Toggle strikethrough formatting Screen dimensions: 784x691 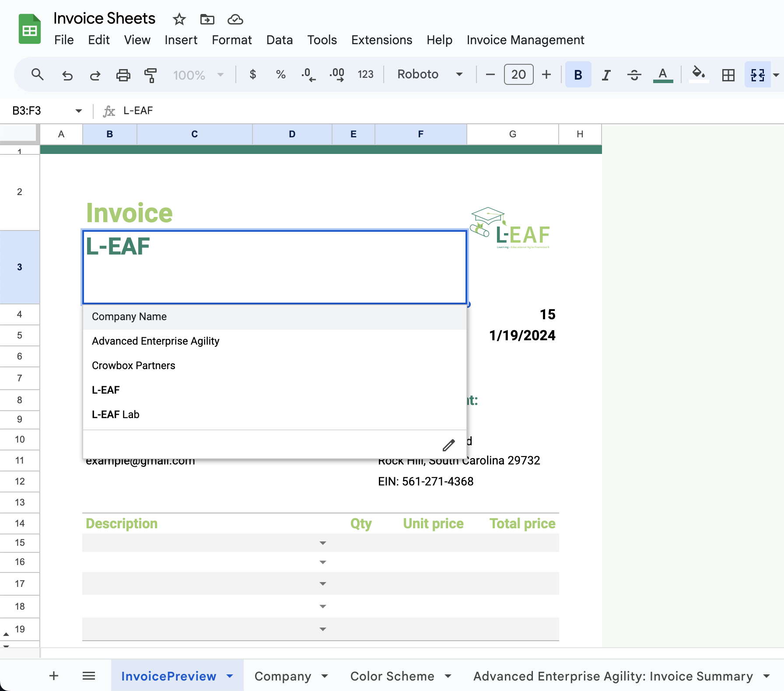pos(634,75)
